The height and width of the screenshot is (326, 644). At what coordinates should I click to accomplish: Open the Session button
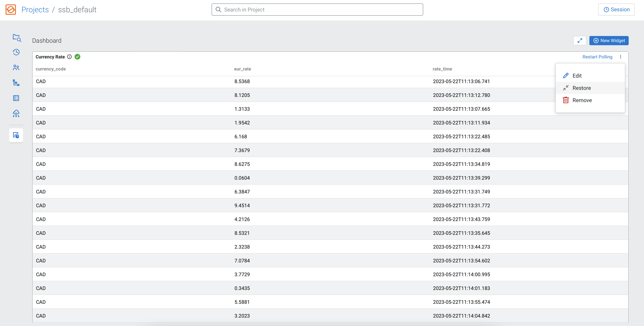pos(616,10)
